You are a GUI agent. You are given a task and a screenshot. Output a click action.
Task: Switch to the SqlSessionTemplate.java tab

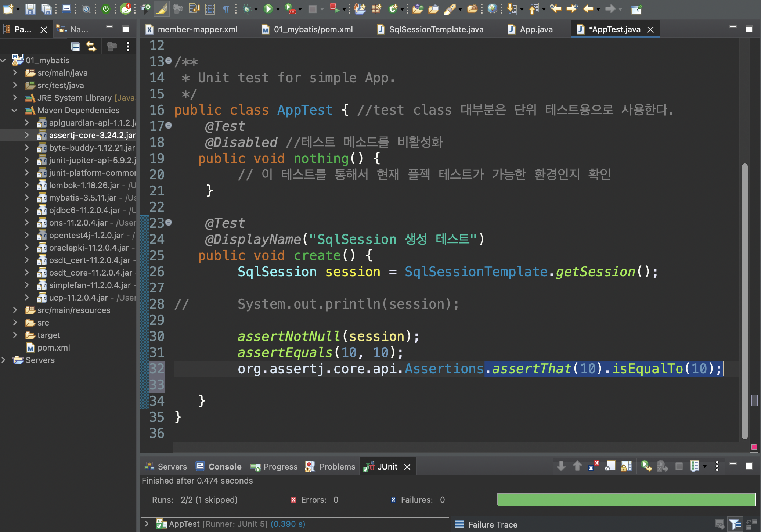coord(436,29)
